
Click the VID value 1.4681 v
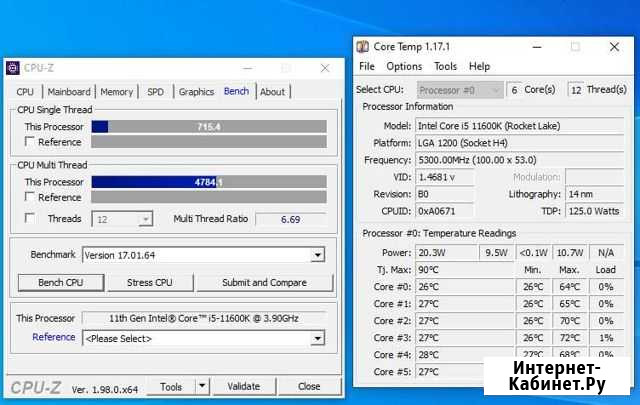pos(444,177)
